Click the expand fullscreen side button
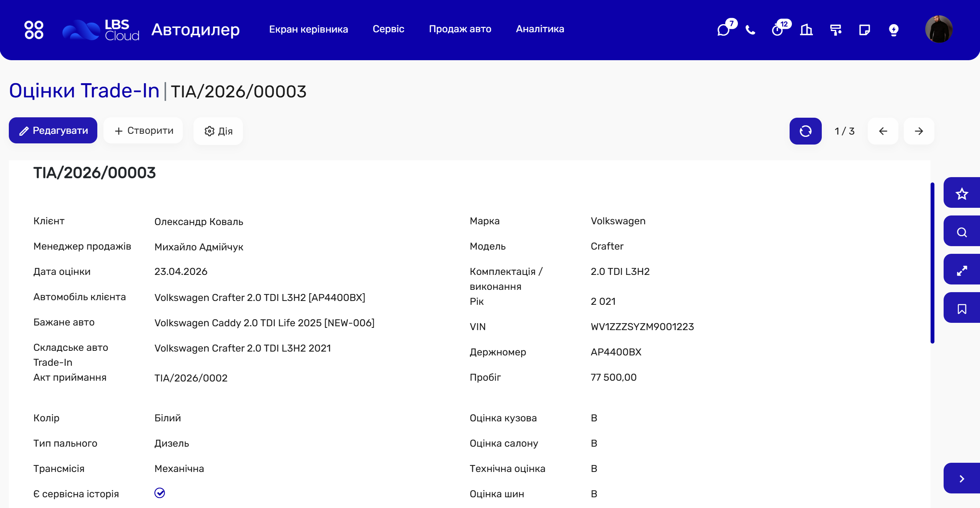This screenshot has width=980, height=508. pyautogui.click(x=962, y=269)
